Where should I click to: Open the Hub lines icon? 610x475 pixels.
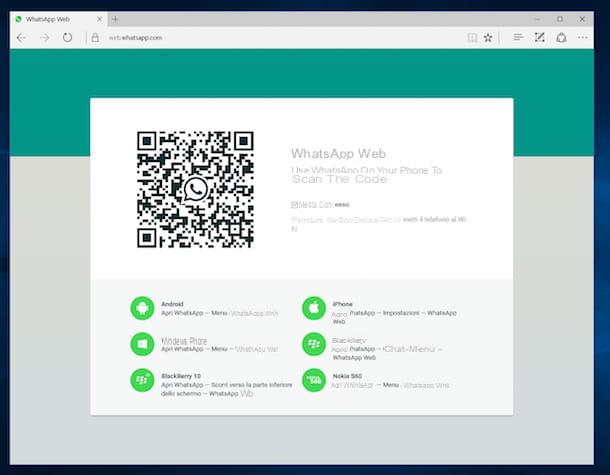pyautogui.click(x=518, y=37)
